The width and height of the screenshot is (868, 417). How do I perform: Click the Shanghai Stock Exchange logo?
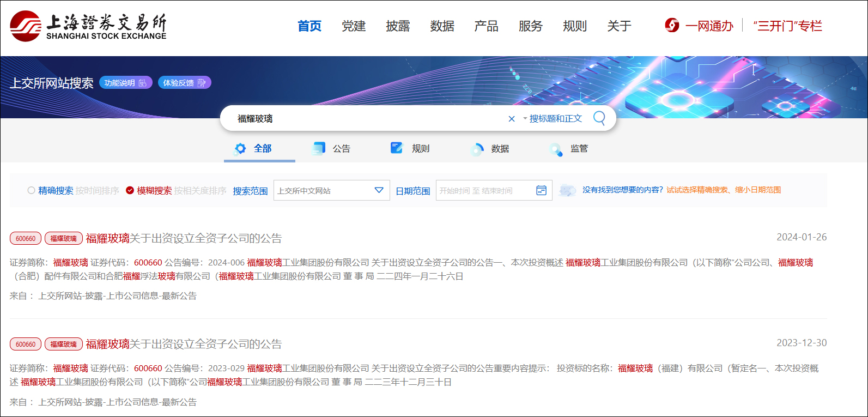click(x=88, y=26)
